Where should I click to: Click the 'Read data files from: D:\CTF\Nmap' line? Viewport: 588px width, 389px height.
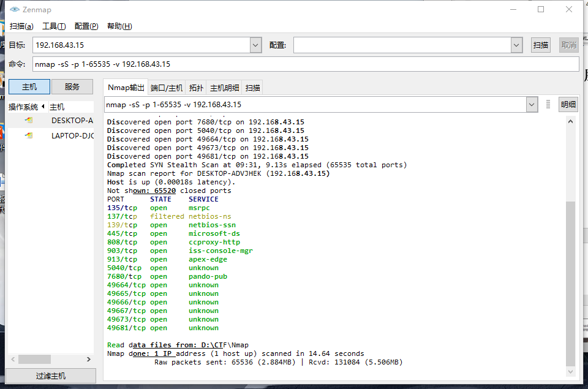tap(178, 345)
